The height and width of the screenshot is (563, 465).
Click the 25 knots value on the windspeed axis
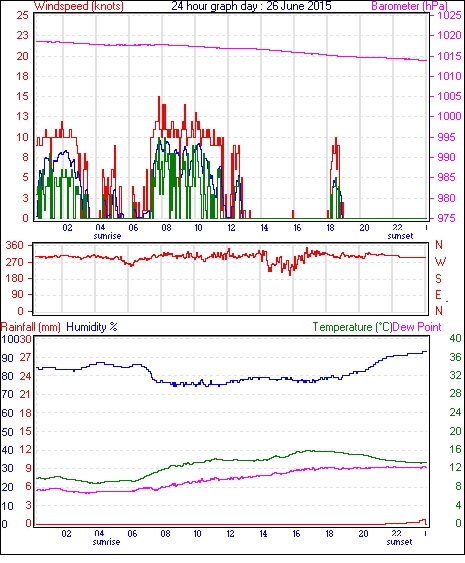[22, 15]
